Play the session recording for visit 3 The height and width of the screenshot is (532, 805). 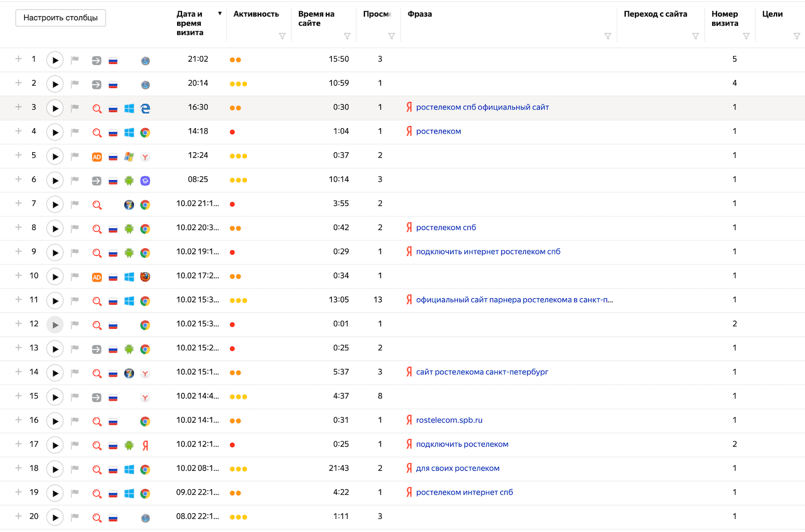[x=55, y=108]
